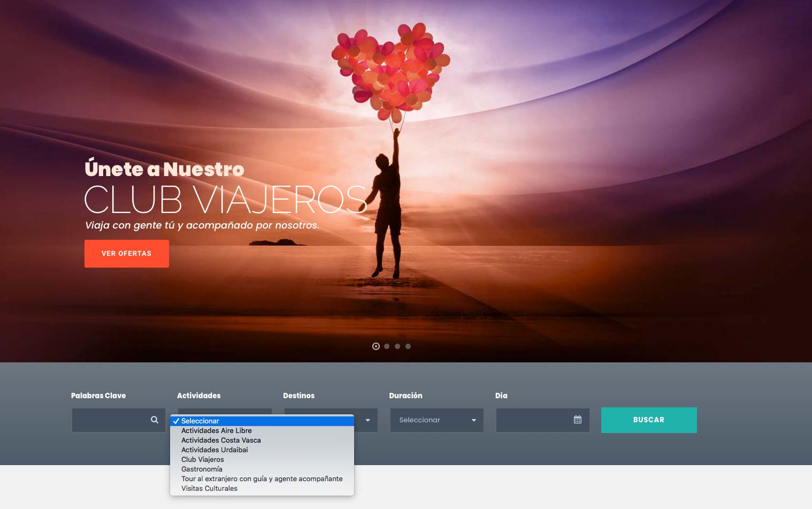Click the Actividades field label
Viewport: 812px width, 509px height.
tap(199, 396)
